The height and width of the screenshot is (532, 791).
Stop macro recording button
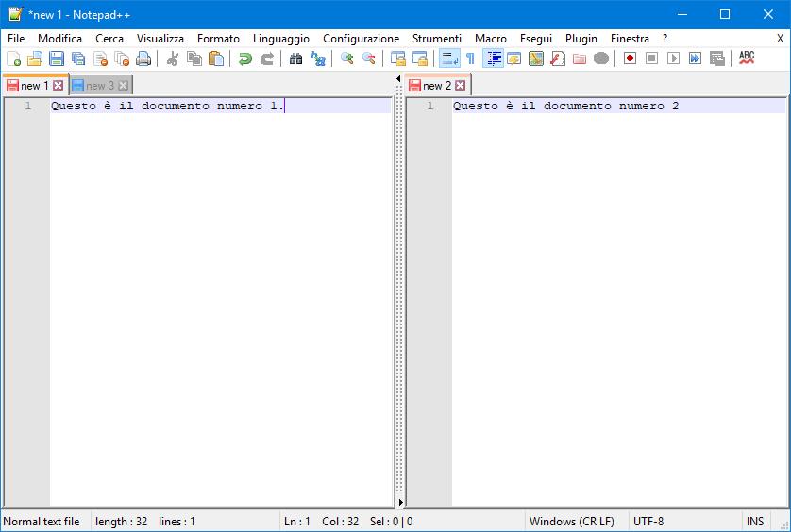651,58
